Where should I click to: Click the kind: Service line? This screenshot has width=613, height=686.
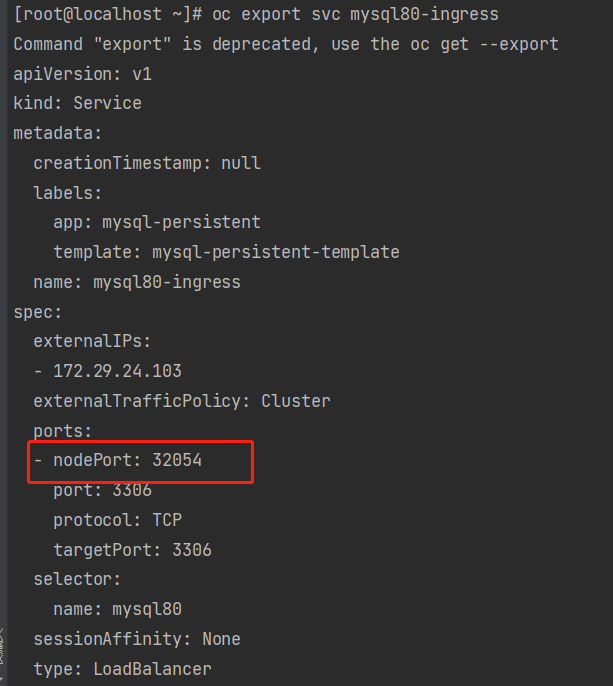[x=77, y=103]
